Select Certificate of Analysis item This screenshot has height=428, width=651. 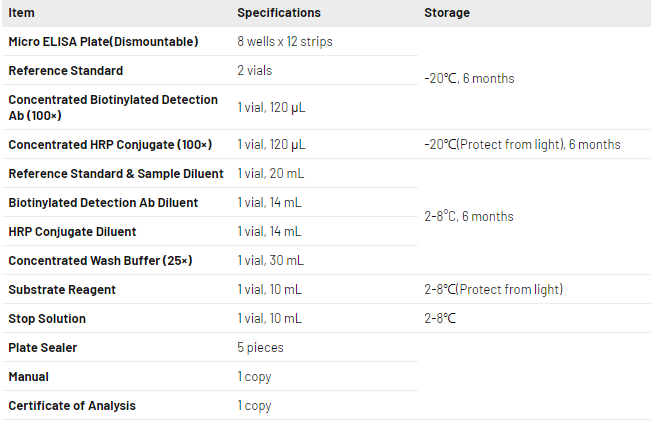(x=72, y=406)
